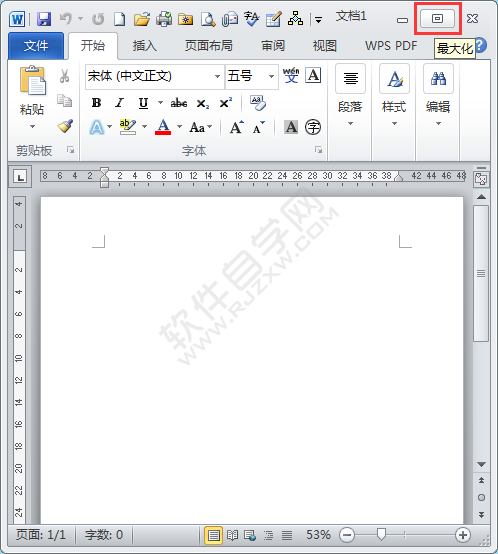The width and height of the screenshot is (498, 554).
Task: Click the spelling and grammar check icon
Action: [x=252, y=19]
